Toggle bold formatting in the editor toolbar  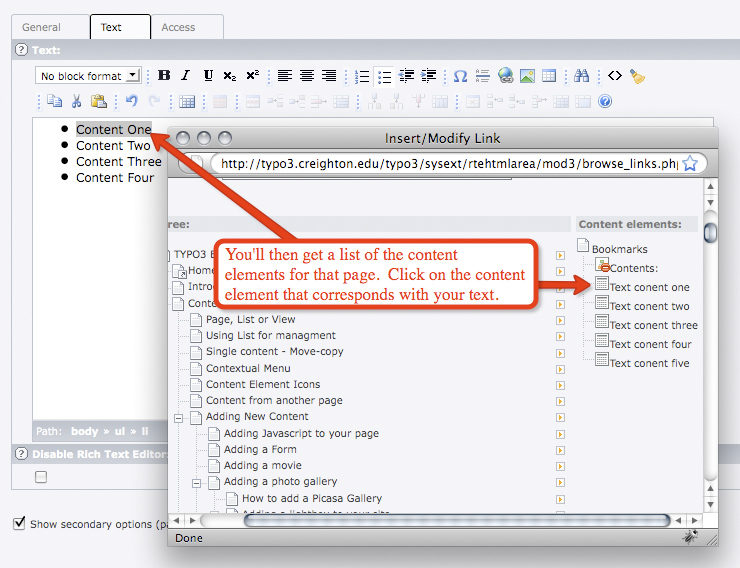tap(164, 76)
